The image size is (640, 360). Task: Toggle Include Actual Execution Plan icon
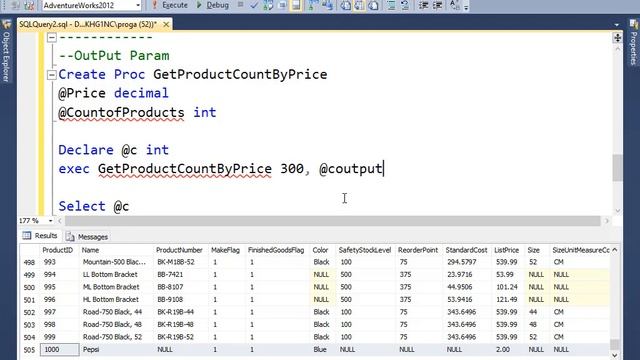[313, 5]
